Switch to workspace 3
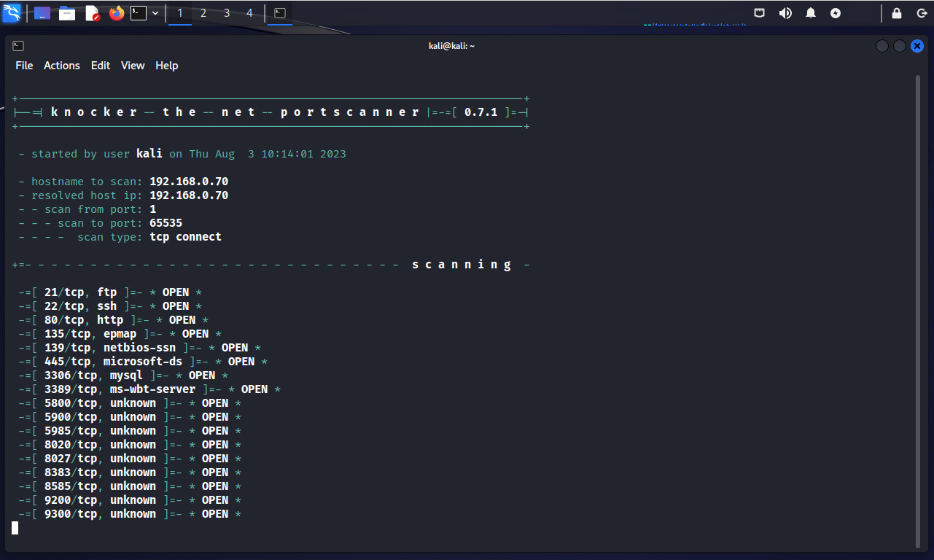Viewport: 934px width, 560px height. [227, 13]
